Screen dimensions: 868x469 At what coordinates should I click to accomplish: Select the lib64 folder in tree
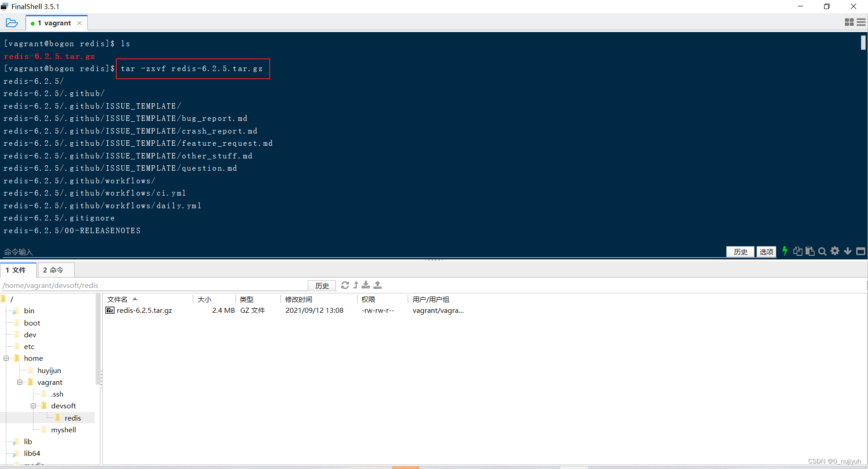click(32, 454)
